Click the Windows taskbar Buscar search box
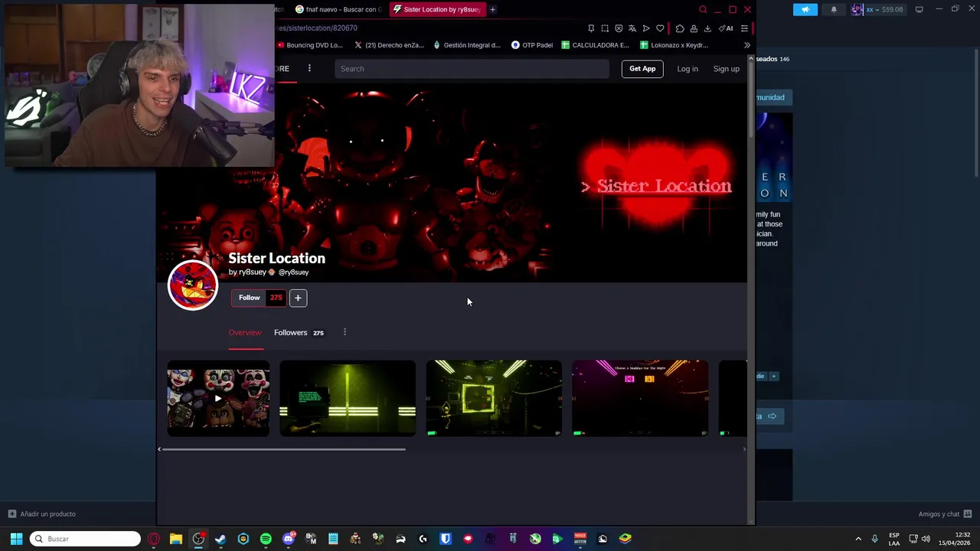The image size is (980, 551). pyautogui.click(x=85, y=539)
